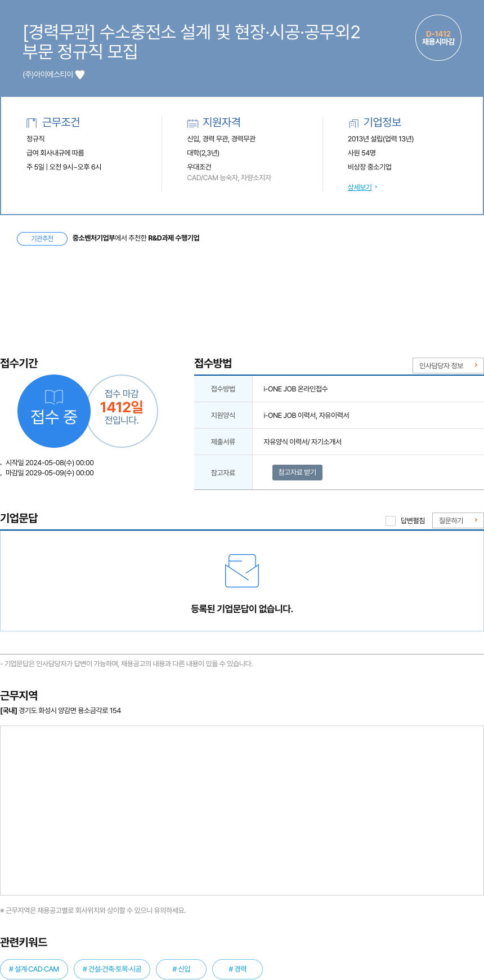Image resolution: width=484 pixels, height=980 pixels.
Task: Select the # 신입 keyword tag
Action: (181, 969)
